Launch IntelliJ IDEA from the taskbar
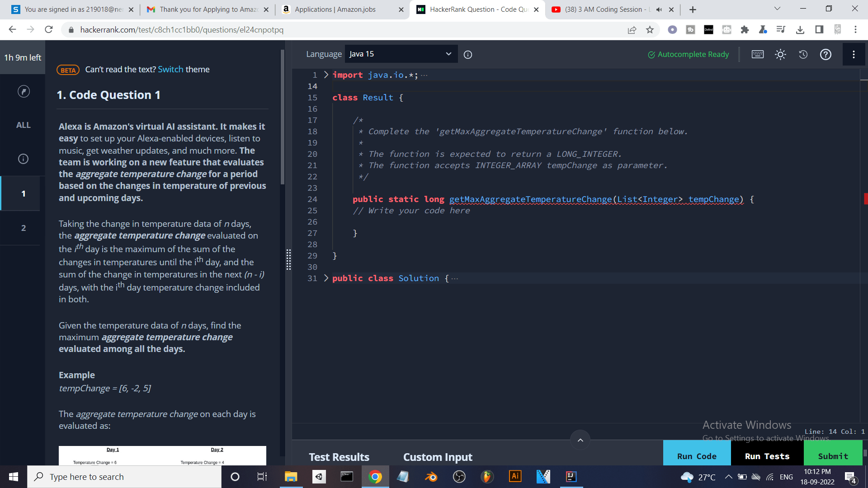The width and height of the screenshot is (868, 488). click(571, 476)
